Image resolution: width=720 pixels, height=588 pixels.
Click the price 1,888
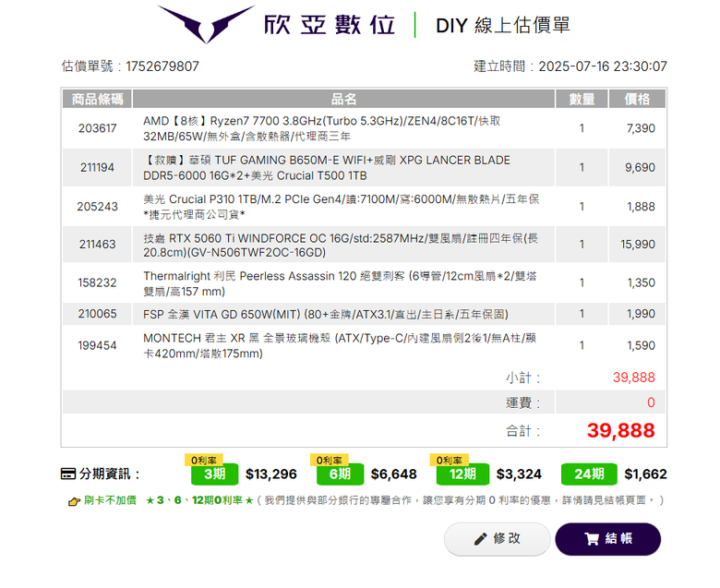point(641,207)
